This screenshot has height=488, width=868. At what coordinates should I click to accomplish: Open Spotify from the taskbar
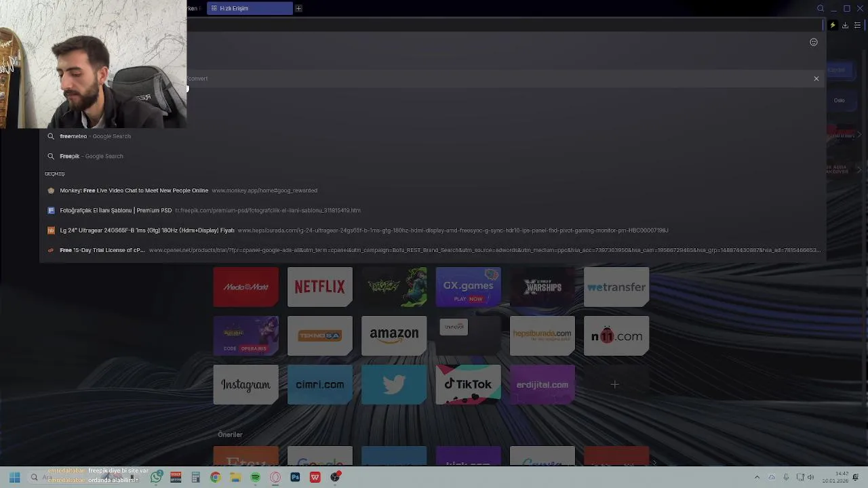click(x=255, y=477)
